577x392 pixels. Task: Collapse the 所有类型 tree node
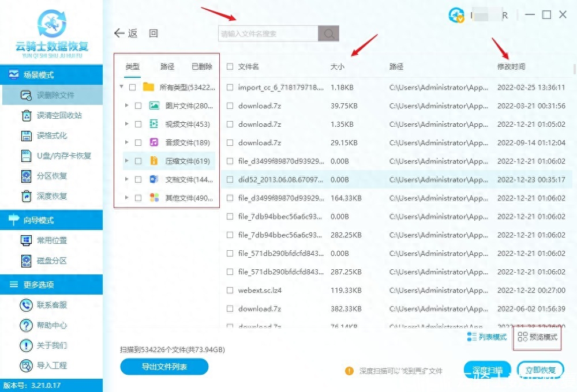(x=121, y=88)
